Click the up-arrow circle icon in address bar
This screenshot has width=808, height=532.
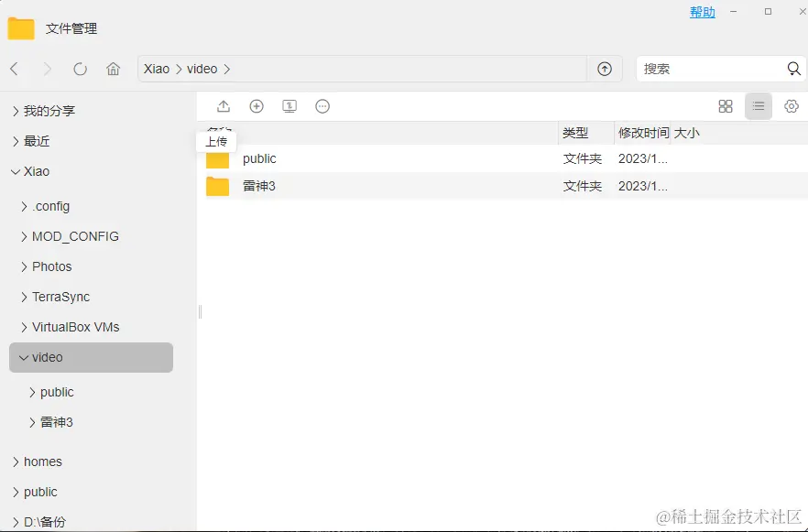pos(605,69)
